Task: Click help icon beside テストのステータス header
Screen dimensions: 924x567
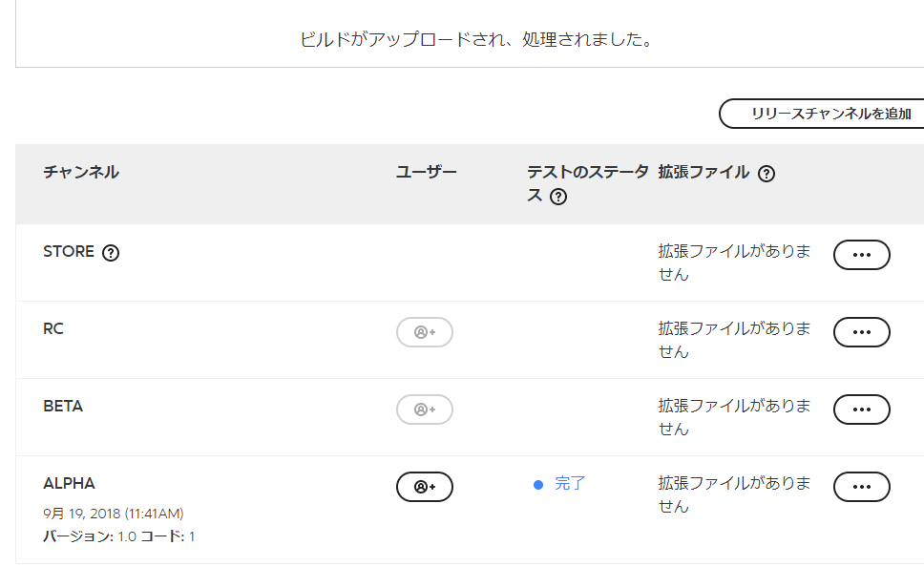Action: pos(558,197)
